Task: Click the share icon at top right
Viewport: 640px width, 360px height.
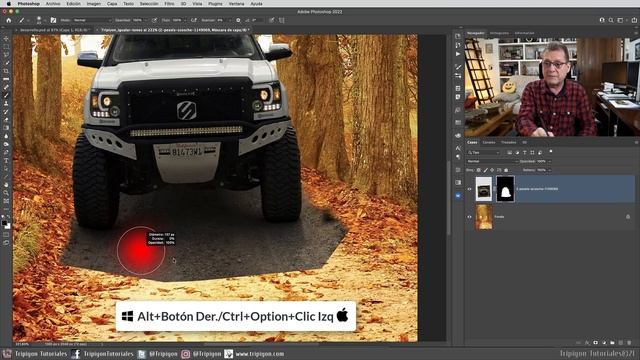Action: pyautogui.click(x=634, y=20)
